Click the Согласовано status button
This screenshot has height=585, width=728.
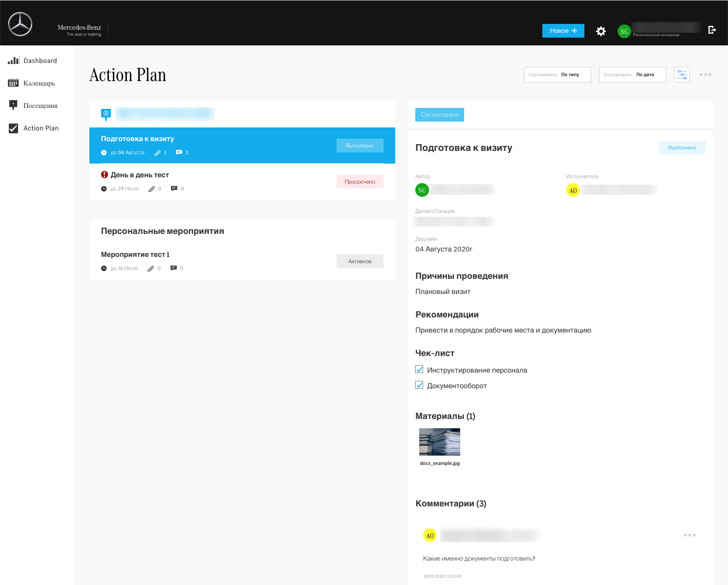[440, 115]
